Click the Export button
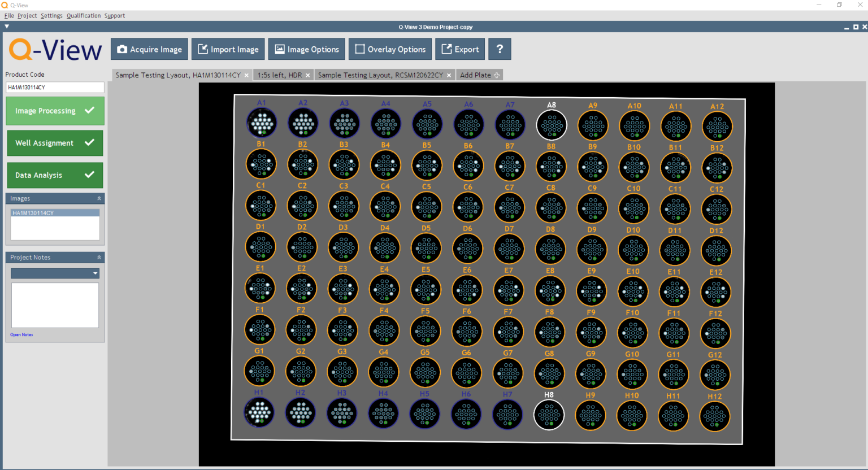The height and width of the screenshot is (470, 868). point(460,49)
